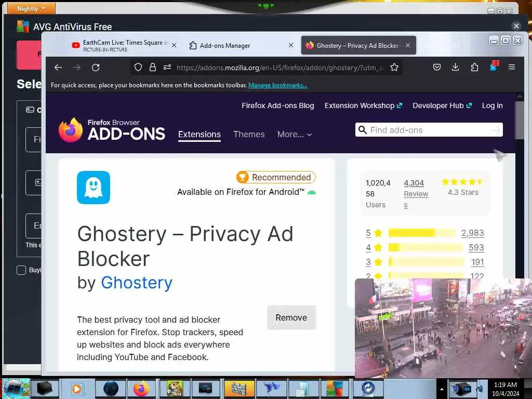Image resolution: width=532 pixels, height=399 pixels.
Task: Open the Firefox Add-ons Blog link
Action: (x=278, y=105)
